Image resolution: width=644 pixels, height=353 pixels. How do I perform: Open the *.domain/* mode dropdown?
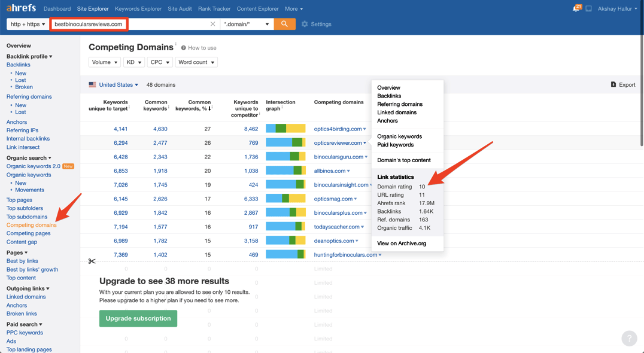(247, 24)
